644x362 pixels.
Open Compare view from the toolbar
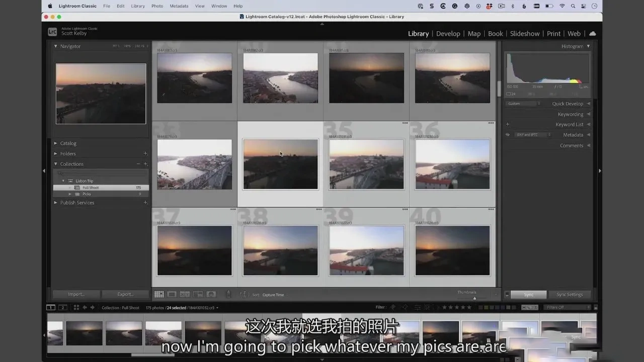coord(185,295)
